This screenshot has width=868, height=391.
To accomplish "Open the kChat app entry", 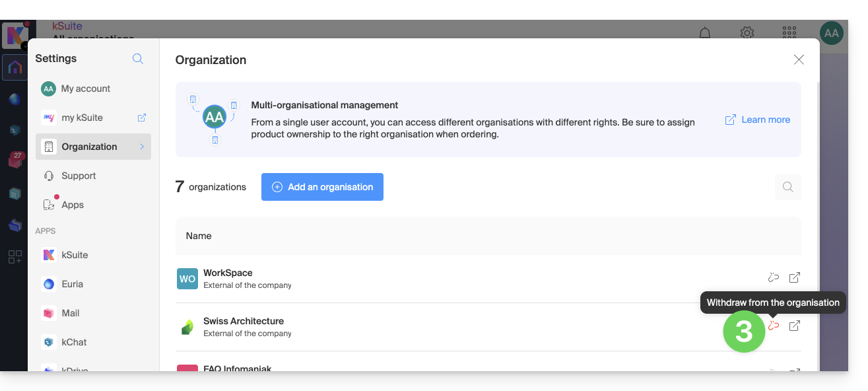I will [74, 342].
